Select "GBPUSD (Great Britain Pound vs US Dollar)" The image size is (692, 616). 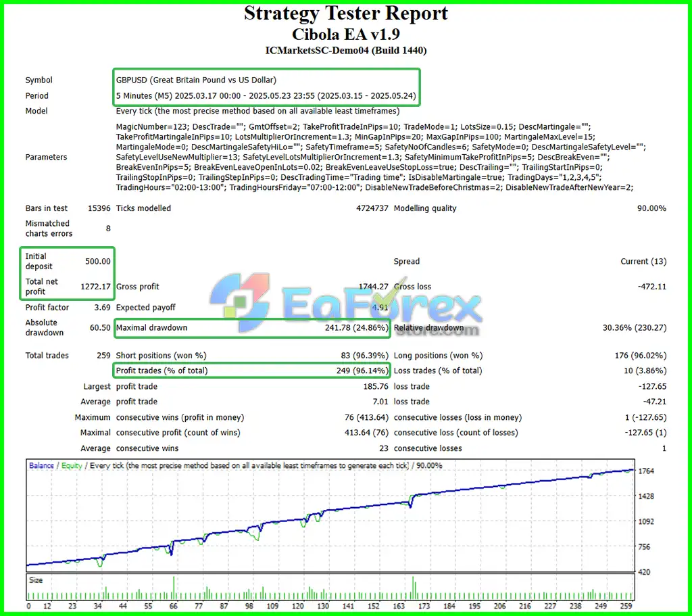pyautogui.click(x=196, y=80)
